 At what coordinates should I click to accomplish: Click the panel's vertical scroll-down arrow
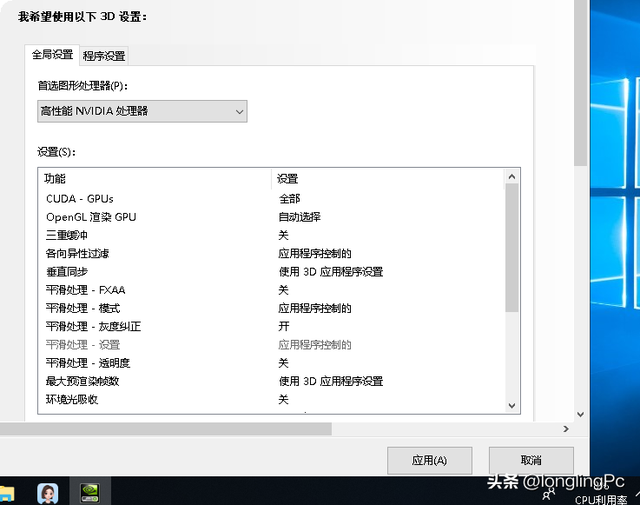click(580, 414)
